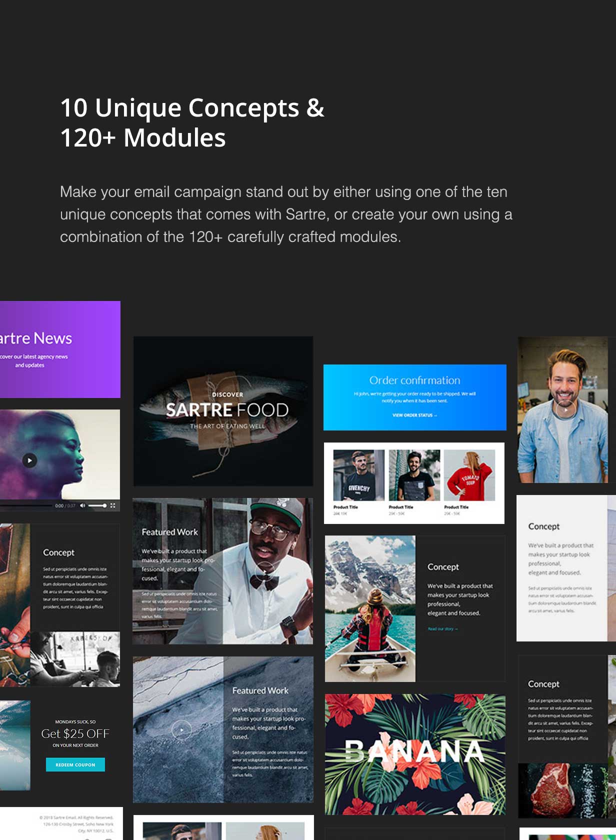Open the barbershop photo
This screenshot has width=616, height=840.
(x=75, y=659)
